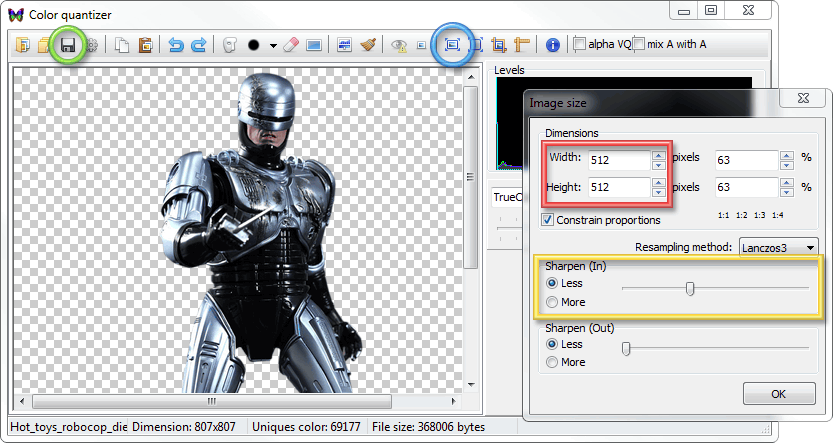Select Less under Sharpen (Out)

(552, 344)
